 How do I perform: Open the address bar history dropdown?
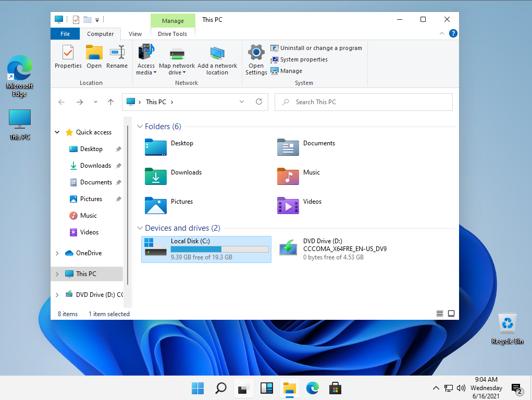point(242,102)
